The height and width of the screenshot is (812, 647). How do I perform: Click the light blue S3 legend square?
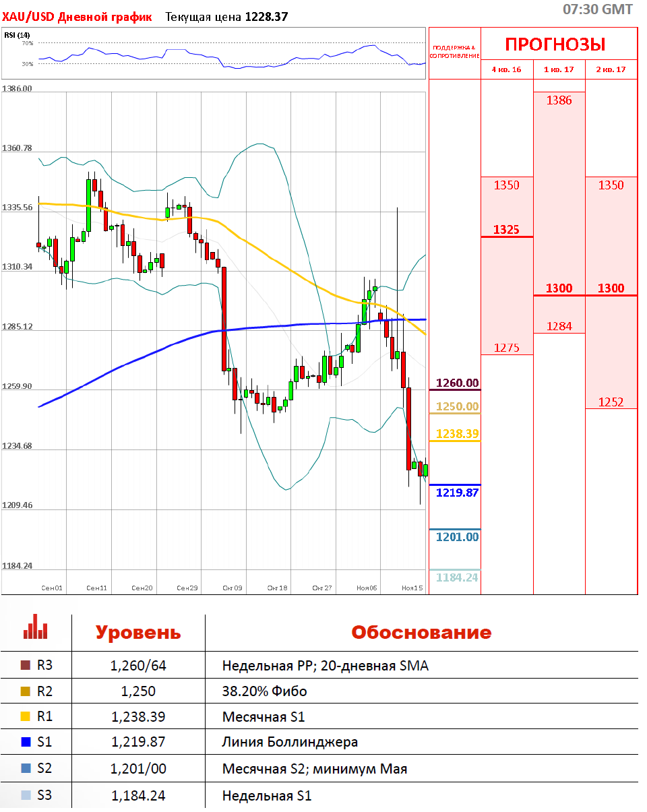tap(26, 795)
